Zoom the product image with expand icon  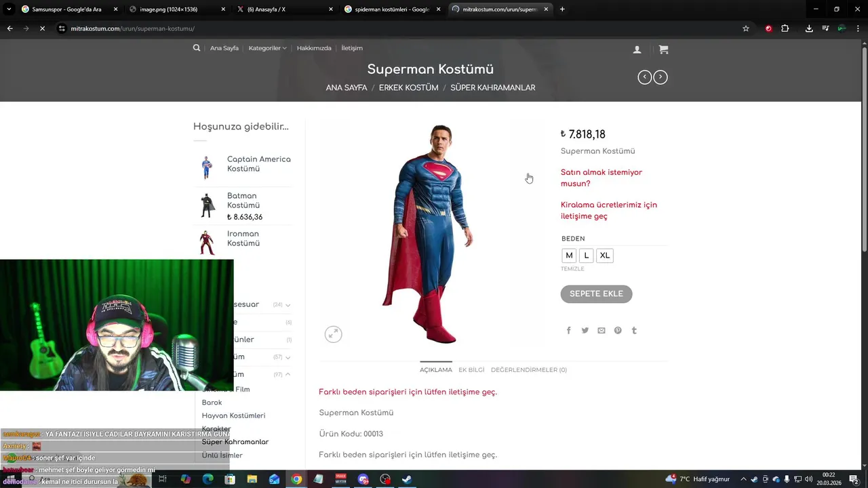333,334
